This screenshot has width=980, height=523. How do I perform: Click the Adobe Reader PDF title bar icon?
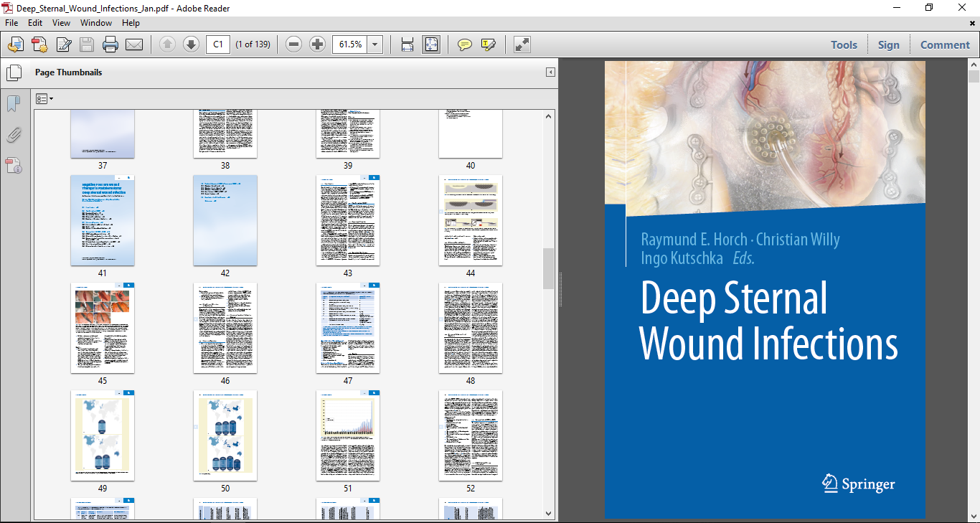coord(8,7)
